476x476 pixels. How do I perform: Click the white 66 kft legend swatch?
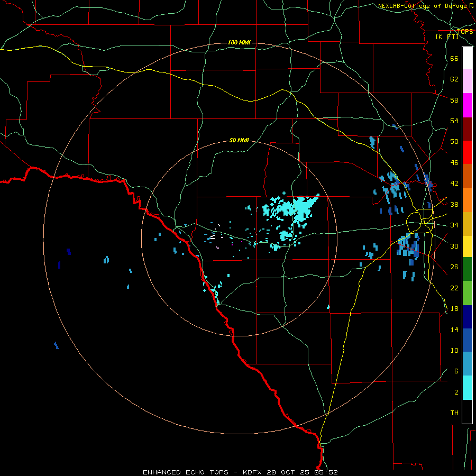(x=467, y=58)
